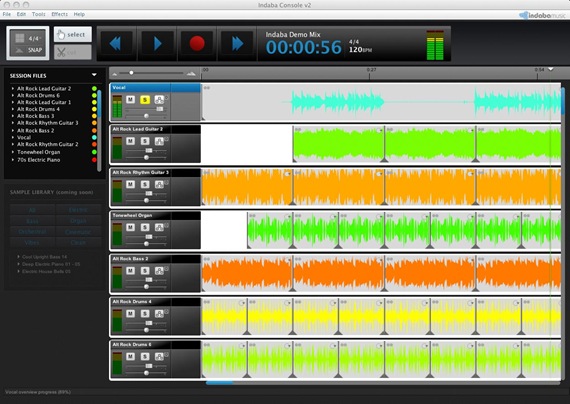Solo the Alt Rock Bass 2 track
This screenshot has width=570, height=404.
[145, 271]
